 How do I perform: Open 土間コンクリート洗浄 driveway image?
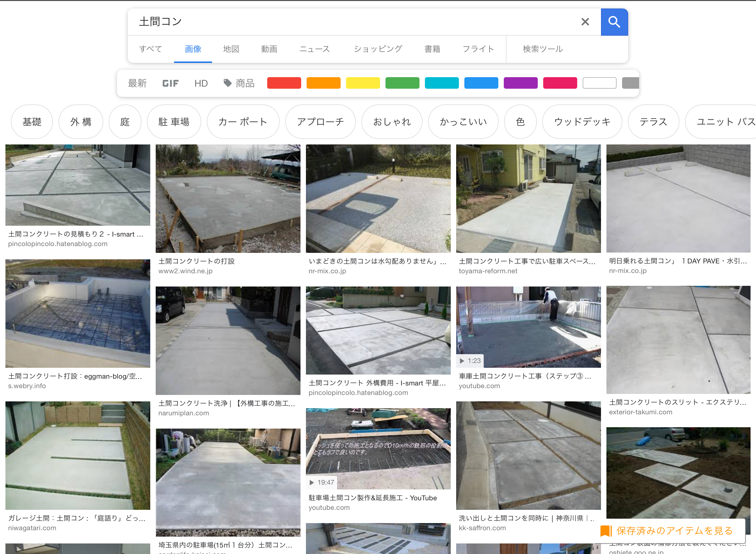tap(228, 341)
